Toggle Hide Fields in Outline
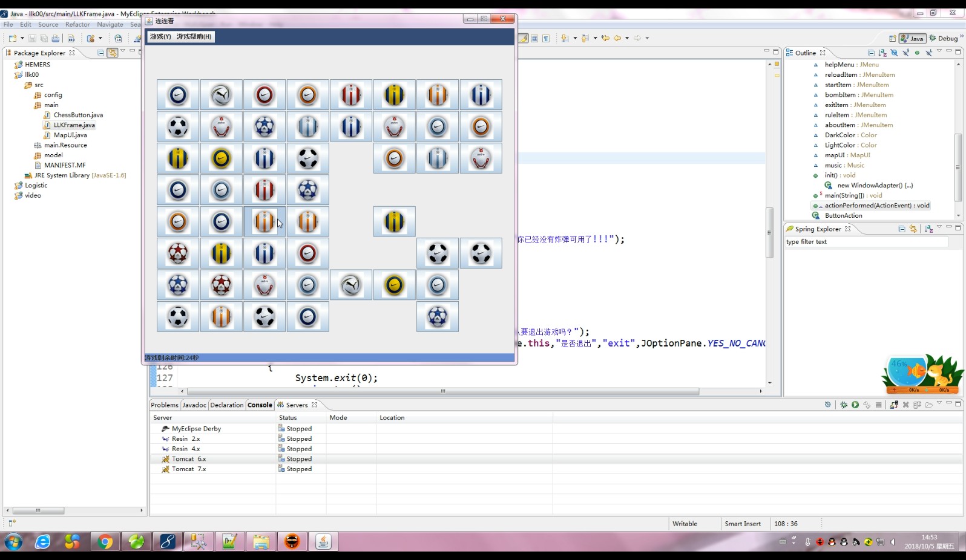Screen dimensions: 966x560 pyautogui.click(x=894, y=53)
